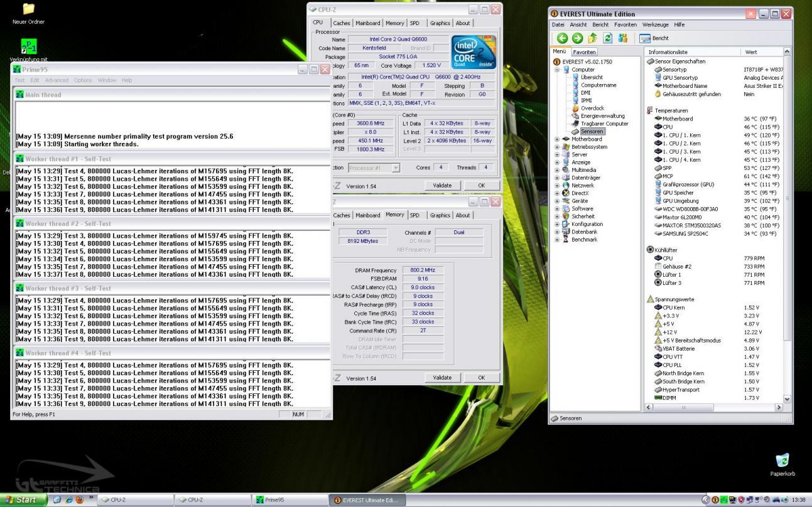Click OK in the lower CPU-Z window
Viewport: 812px width, 507px height.
pos(481,378)
